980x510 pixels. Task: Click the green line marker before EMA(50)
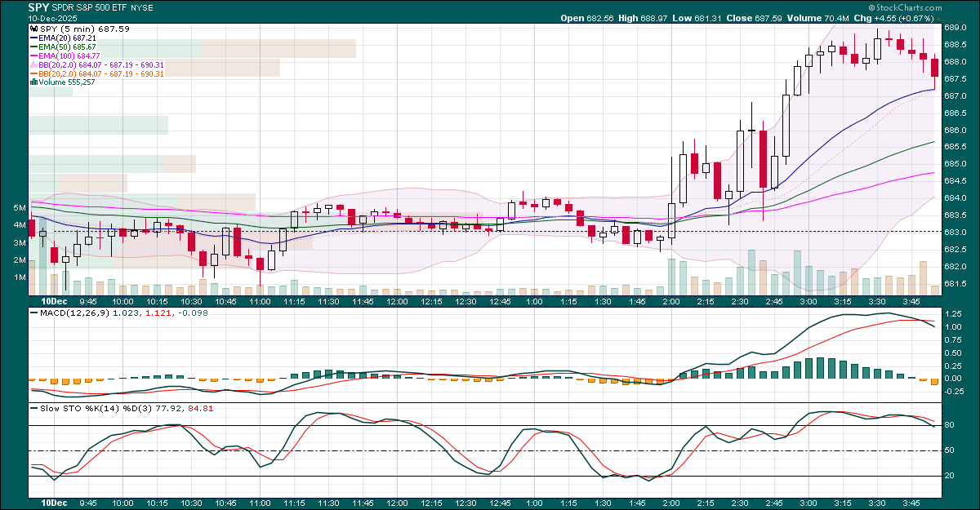pos(33,47)
